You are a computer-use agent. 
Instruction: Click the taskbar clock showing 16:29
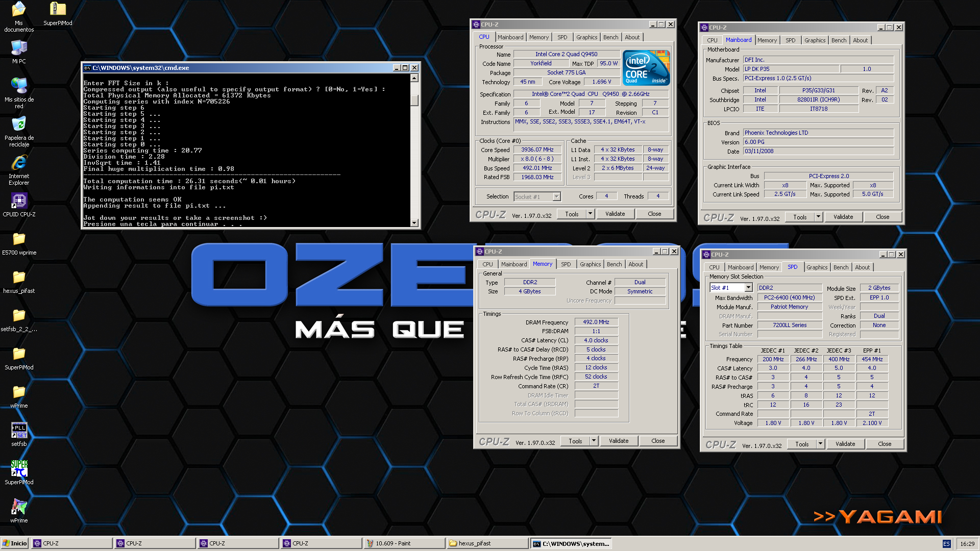pyautogui.click(x=967, y=544)
